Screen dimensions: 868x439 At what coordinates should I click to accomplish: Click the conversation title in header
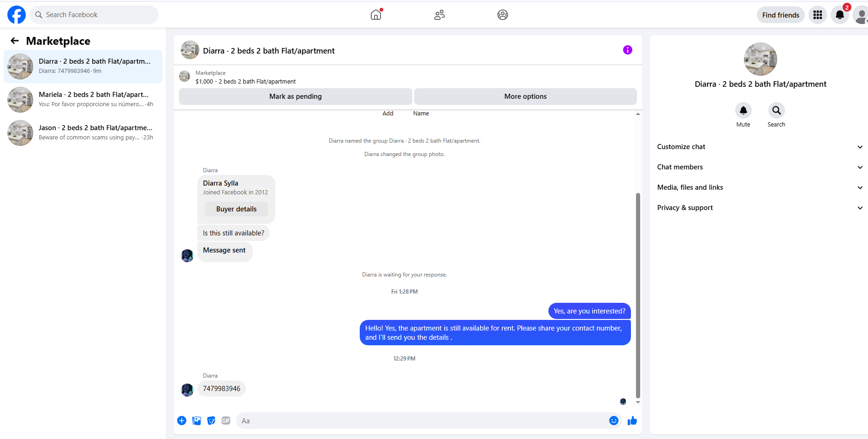tap(269, 51)
